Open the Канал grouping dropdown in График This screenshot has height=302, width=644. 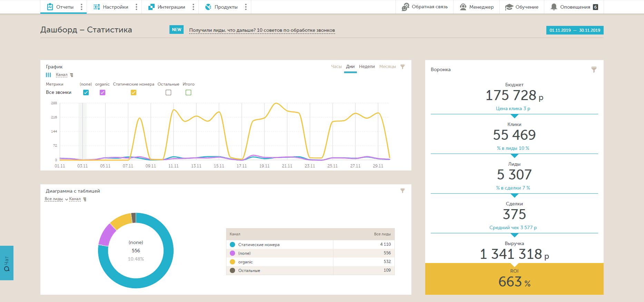click(x=65, y=75)
